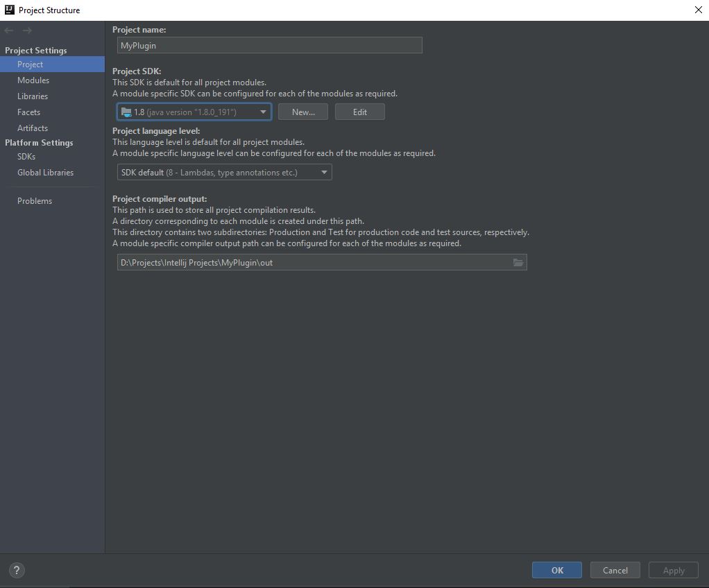
Task: Select Artifacts in sidebar
Action: [x=33, y=128]
